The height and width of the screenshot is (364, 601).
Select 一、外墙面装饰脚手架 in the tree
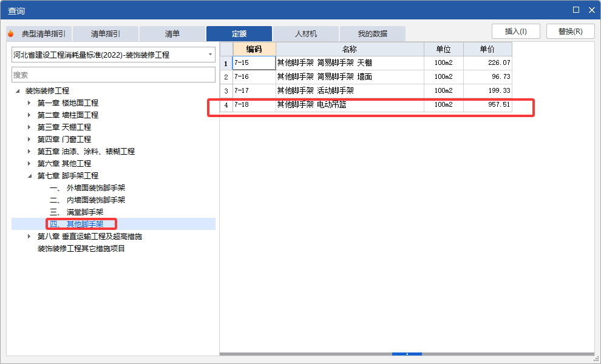click(x=87, y=187)
